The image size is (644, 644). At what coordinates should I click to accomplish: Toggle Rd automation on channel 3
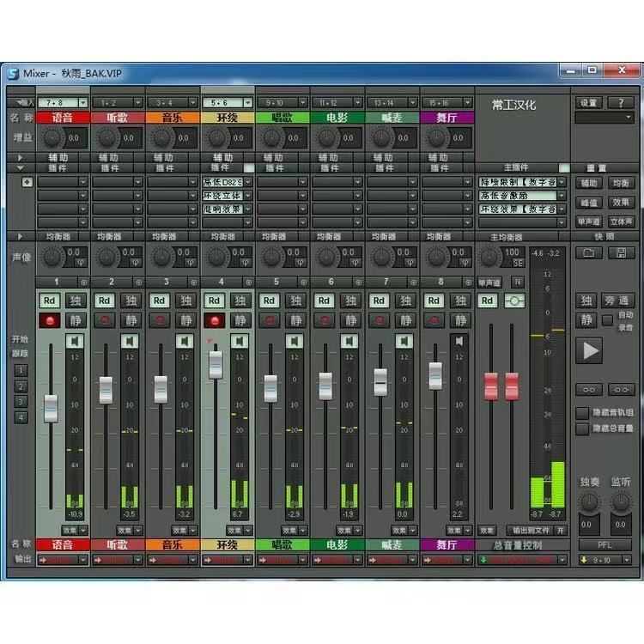(x=160, y=301)
